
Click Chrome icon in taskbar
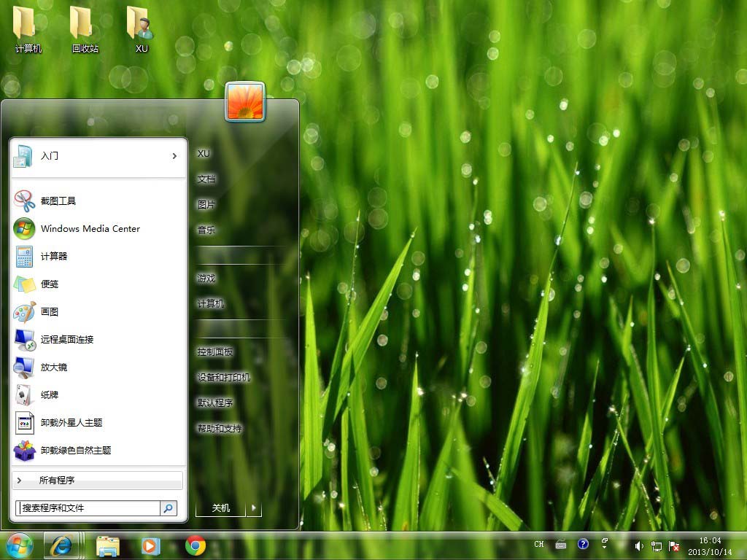click(195, 545)
